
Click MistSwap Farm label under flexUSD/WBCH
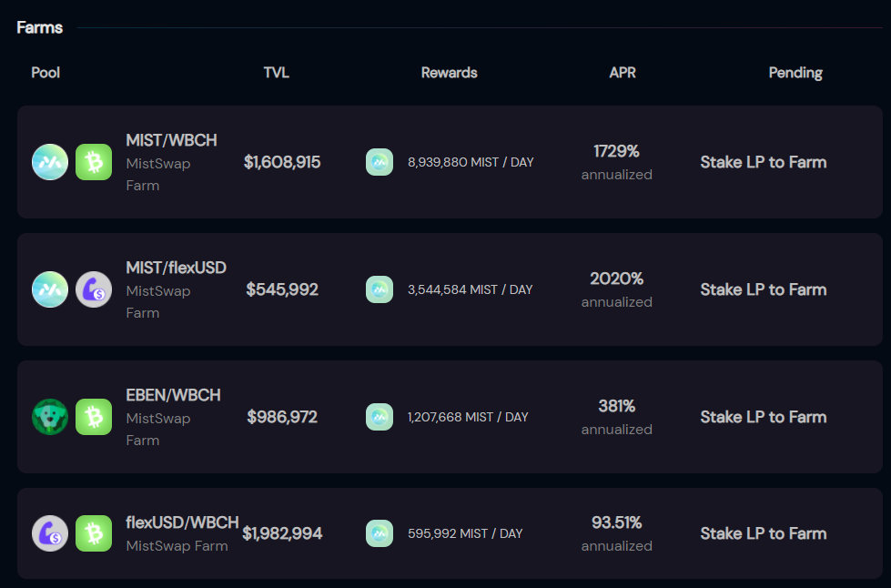(x=177, y=545)
